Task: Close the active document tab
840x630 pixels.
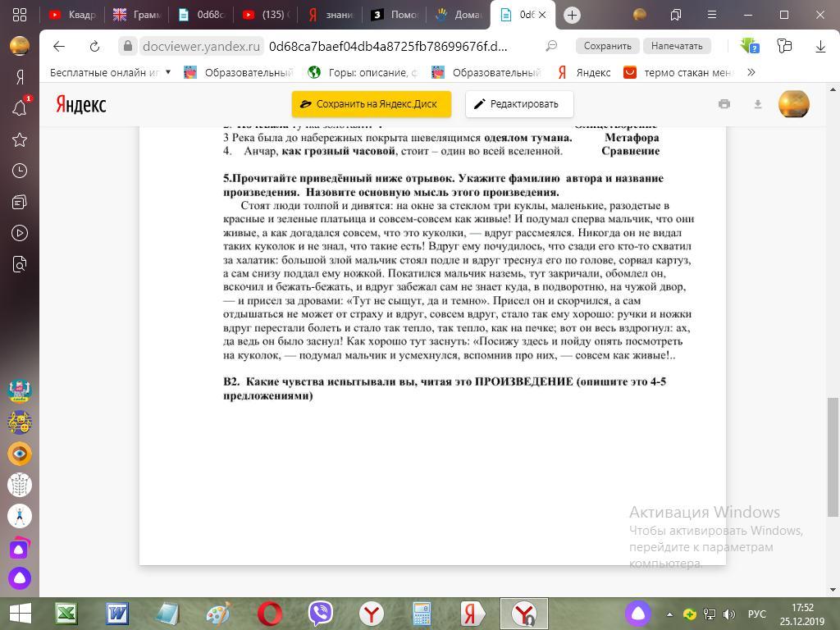Action: click(542, 15)
